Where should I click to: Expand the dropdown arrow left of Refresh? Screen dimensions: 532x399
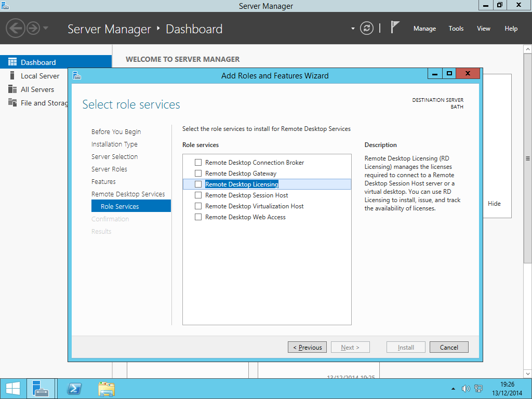(353, 29)
